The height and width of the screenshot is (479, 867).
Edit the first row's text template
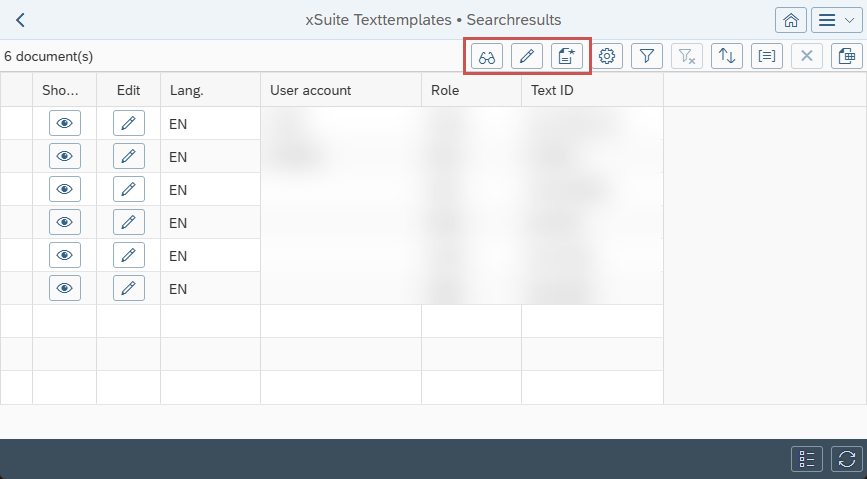pyautogui.click(x=129, y=123)
